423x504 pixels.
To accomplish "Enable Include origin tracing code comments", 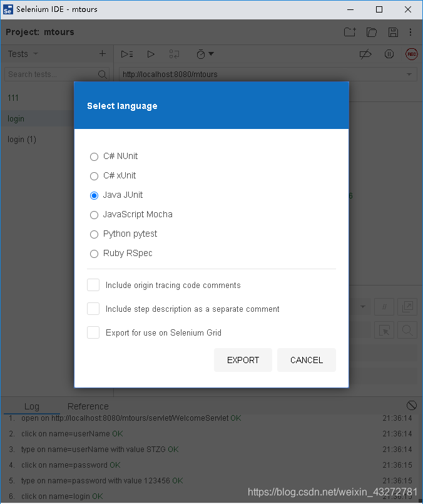I will 93,285.
